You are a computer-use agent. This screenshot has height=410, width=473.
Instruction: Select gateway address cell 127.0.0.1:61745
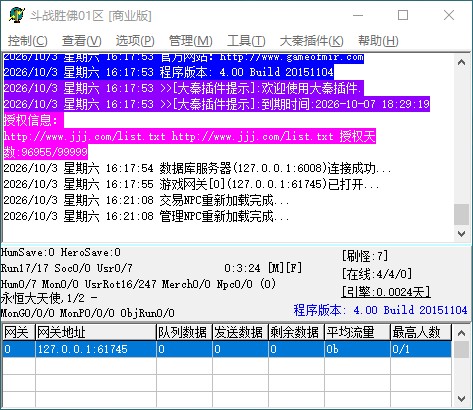[x=96, y=349]
